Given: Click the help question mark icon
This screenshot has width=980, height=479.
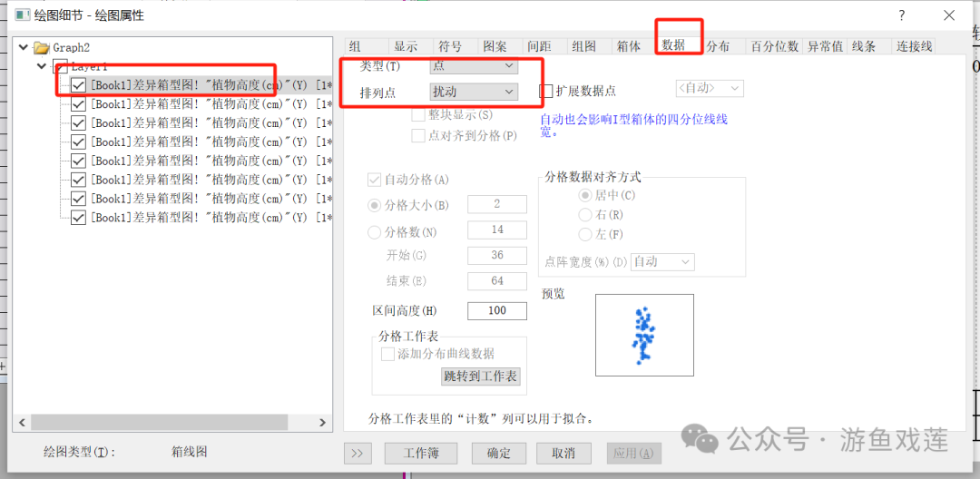Looking at the screenshot, I should click(902, 15).
